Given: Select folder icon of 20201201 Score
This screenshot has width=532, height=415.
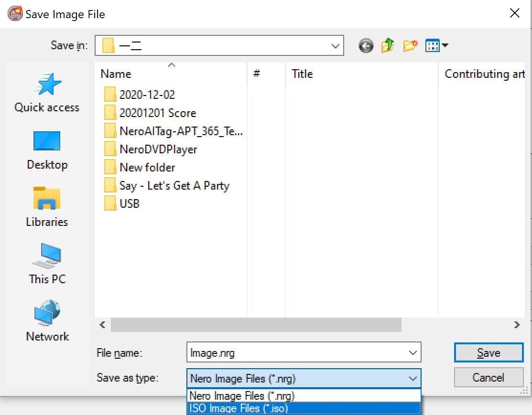Looking at the screenshot, I should point(110,113).
